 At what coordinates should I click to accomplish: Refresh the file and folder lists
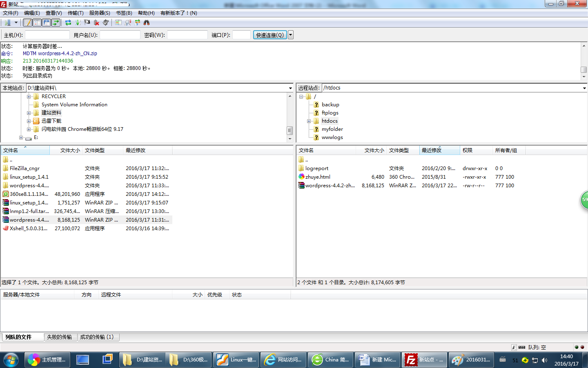pyautogui.click(x=68, y=22)
